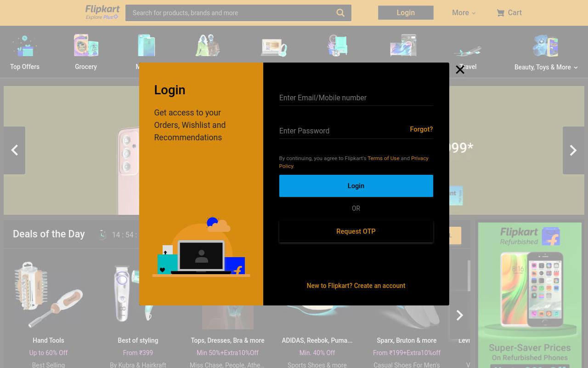This screenshot has width=588, height=368.
Task: Click Up to 60% Off text
Action: tap(48, 353)
